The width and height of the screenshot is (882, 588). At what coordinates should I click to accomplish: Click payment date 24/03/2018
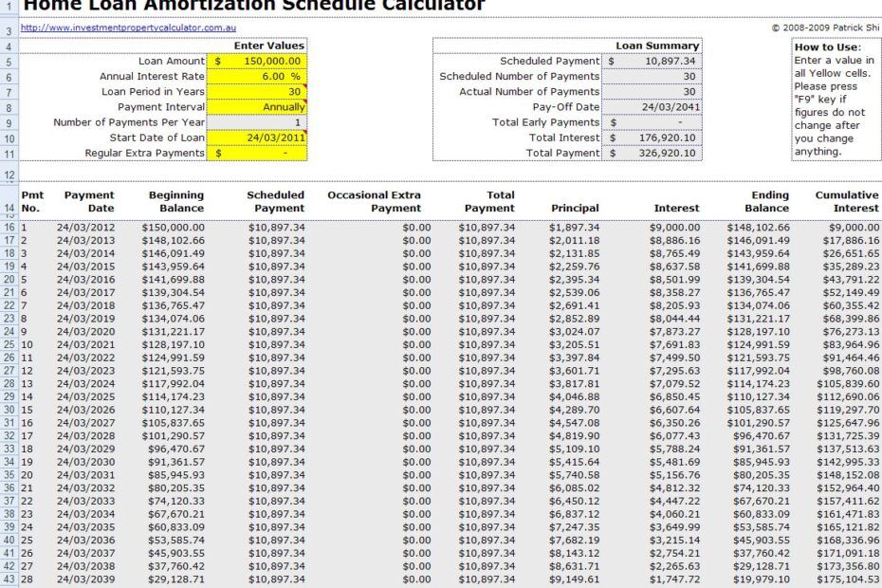85,305
